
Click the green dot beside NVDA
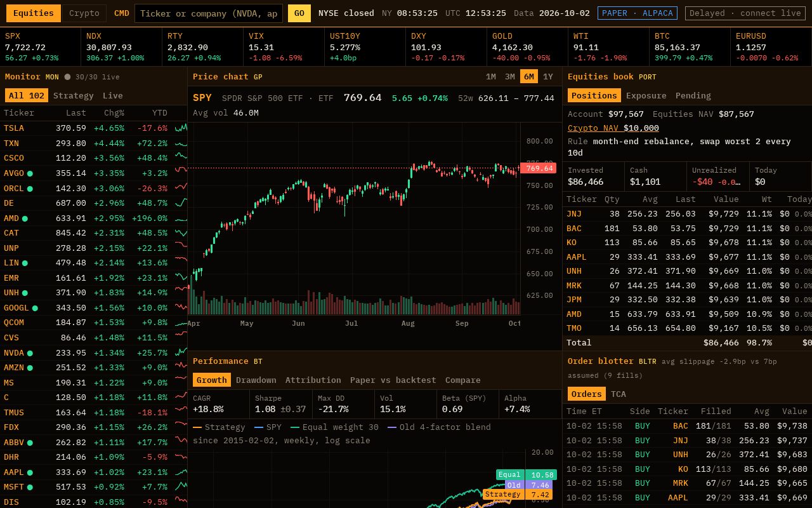[x=30, y=353]
